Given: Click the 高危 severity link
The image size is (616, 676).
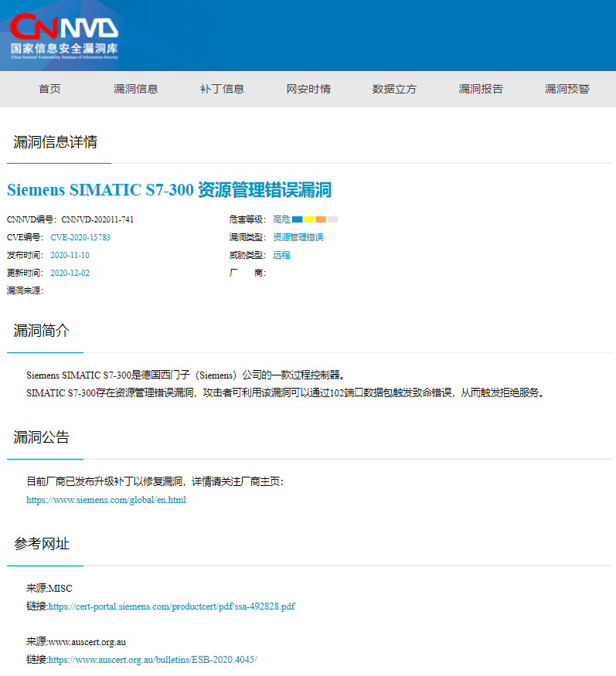Looking at the screenshot, I should pyautogui.click(x=281, y=219).
